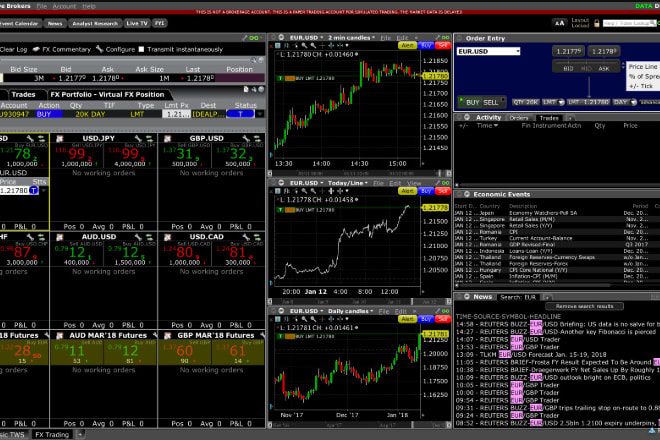The width and height of the screenshot is (660, 440).
Task: Click the Buy GBP.USD 32 price quote
Action: (238, 155)
